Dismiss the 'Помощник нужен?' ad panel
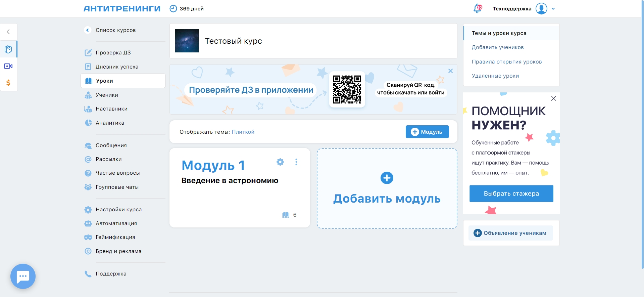The height and width of the screenshot is (297, 644). coord(553,98)
